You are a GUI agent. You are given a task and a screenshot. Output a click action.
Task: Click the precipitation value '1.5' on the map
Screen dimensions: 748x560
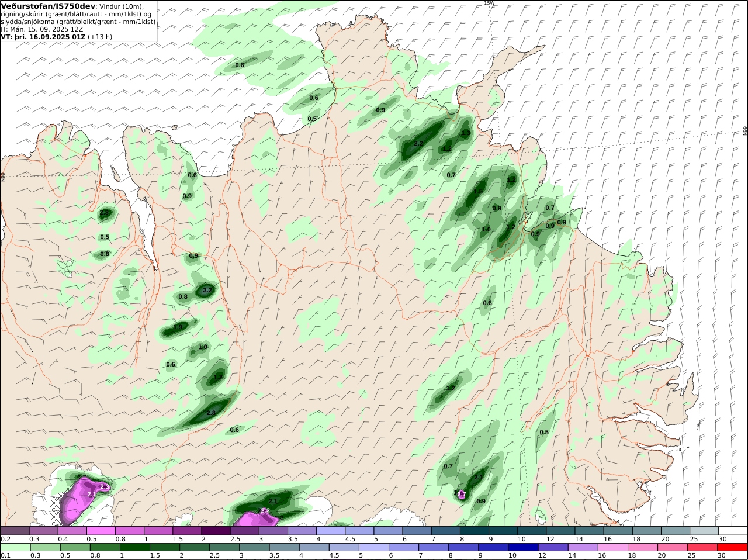478,192
